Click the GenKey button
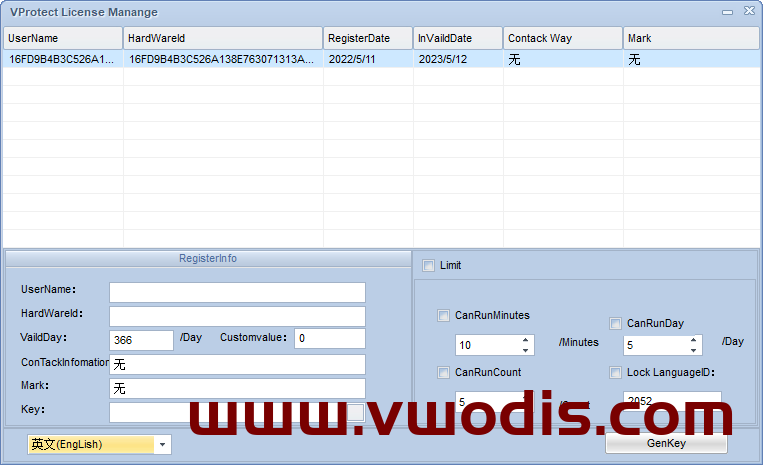Screen dimensions: 763x465 (x=666, y=443)
